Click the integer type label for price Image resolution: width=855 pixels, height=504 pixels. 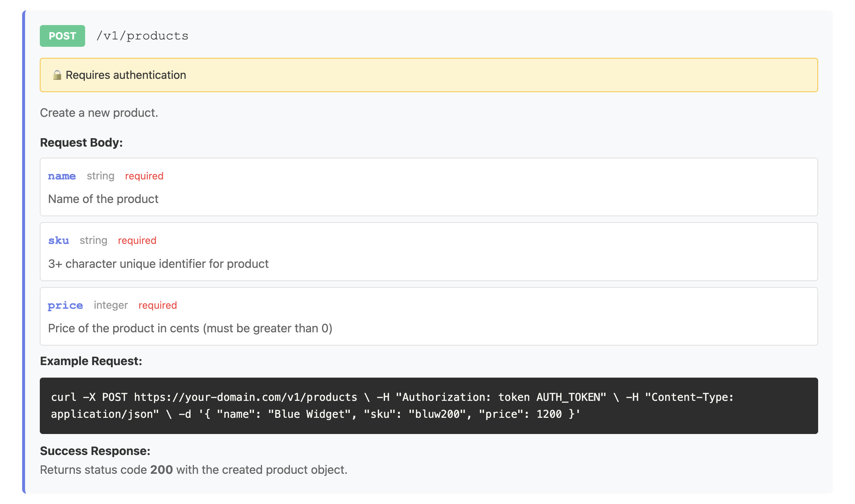coord(111,305)
